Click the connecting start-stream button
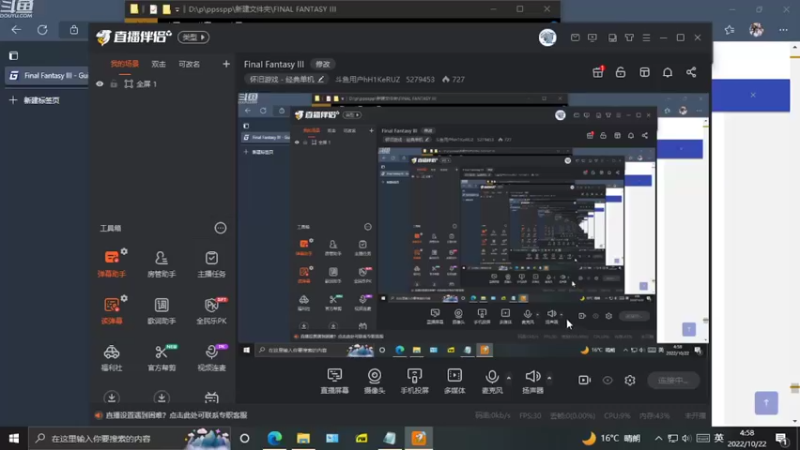The width and height of the screenshot is (800, 450). [x=673, y=380]
